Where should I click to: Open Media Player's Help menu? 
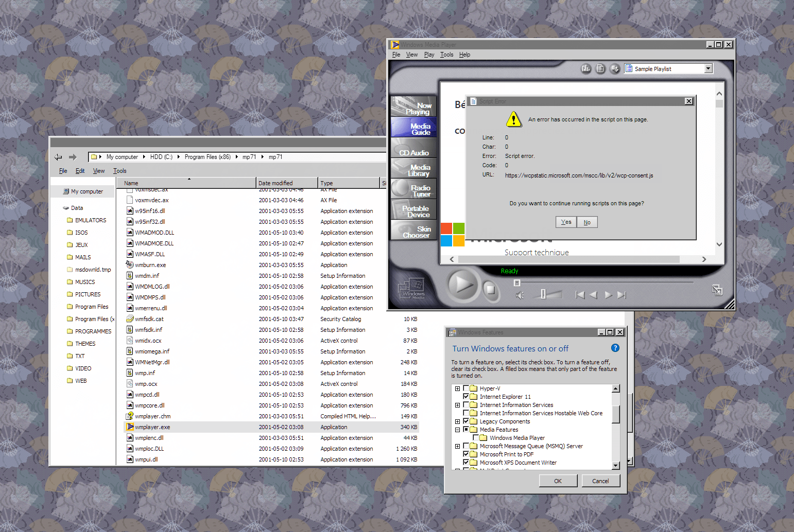coord(464,55)
